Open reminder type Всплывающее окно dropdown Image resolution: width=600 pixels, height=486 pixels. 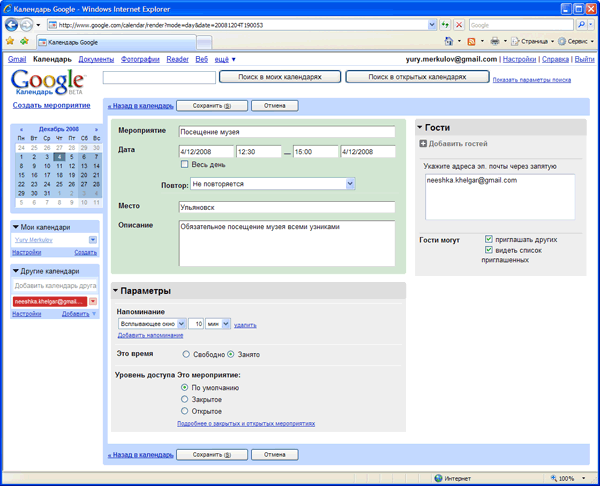pos(152,324)
